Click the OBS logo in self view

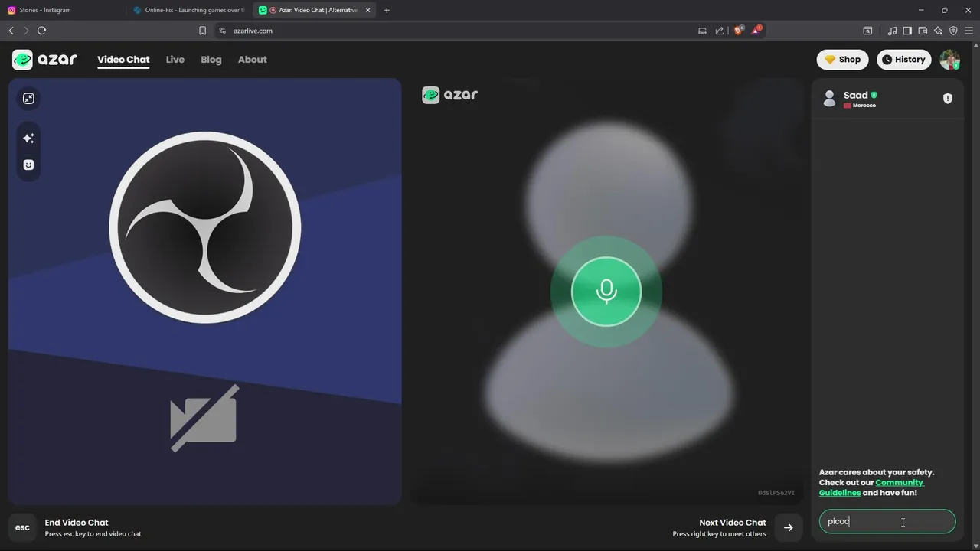[205, 227]
